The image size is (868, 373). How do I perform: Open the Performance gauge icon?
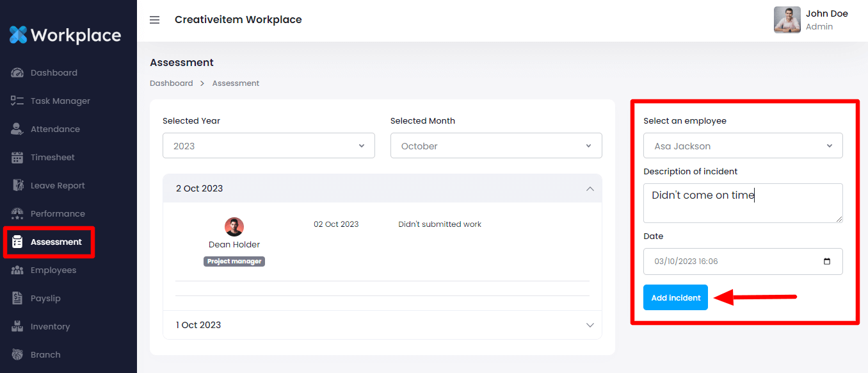[17, 214]
